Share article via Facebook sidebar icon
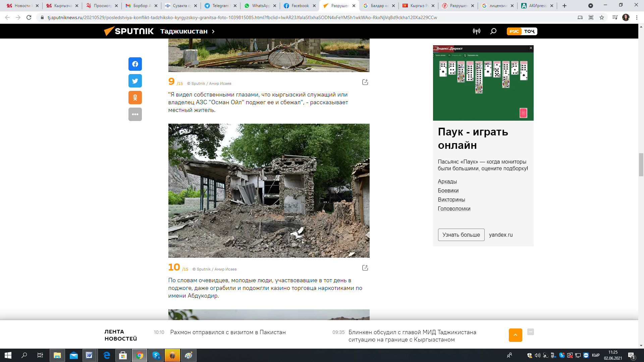 [135, 64]
